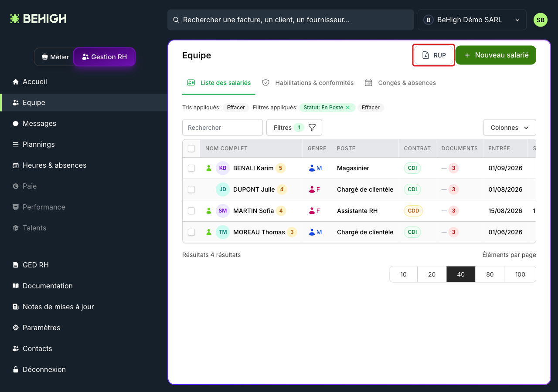Click the Rechercher table search field
Viewport: 558px width, 392px height.
click(x=222, y=128)
